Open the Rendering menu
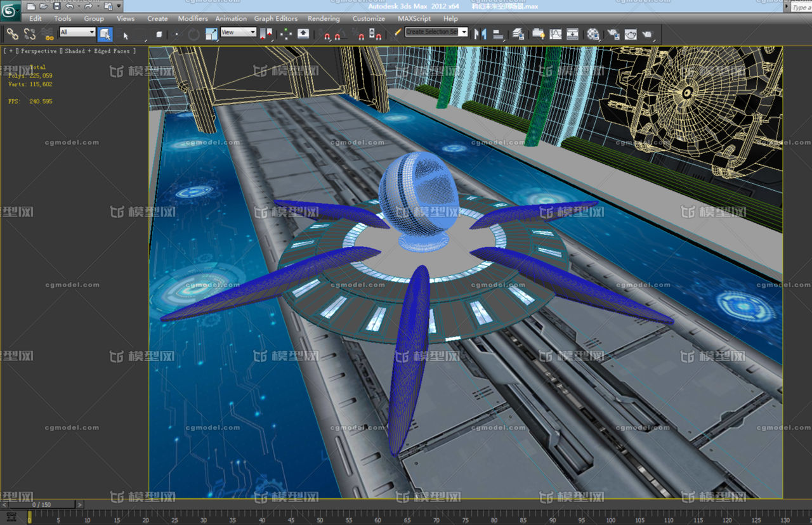Image resolution: width=812 pixels, height=525 pixels. coord(324,18)
